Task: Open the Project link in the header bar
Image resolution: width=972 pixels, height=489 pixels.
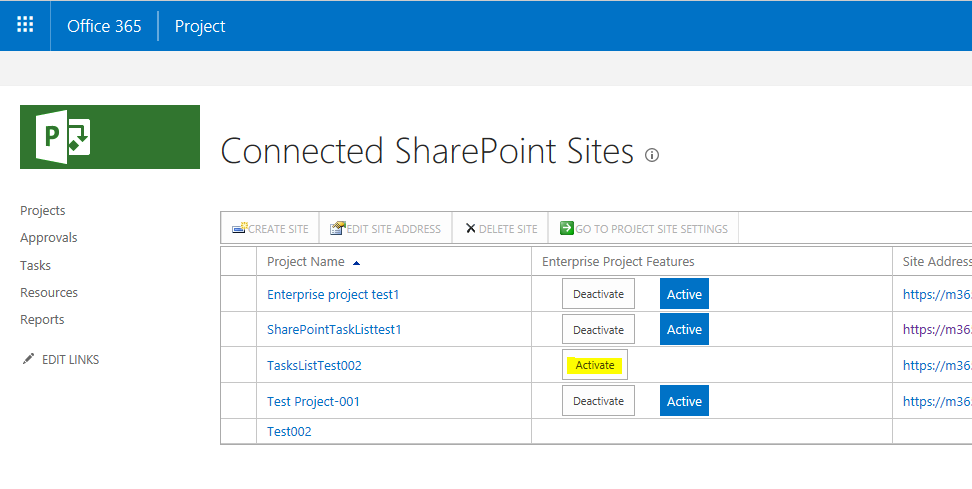Action: [x=200, y=26]
